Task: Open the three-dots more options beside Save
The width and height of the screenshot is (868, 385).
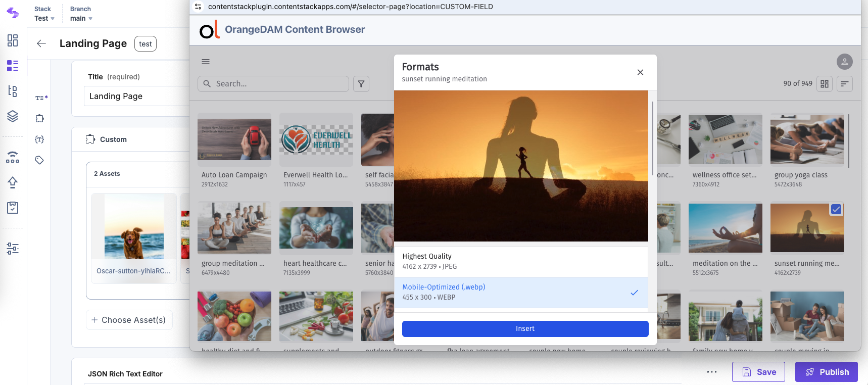Action: (712, 372)
